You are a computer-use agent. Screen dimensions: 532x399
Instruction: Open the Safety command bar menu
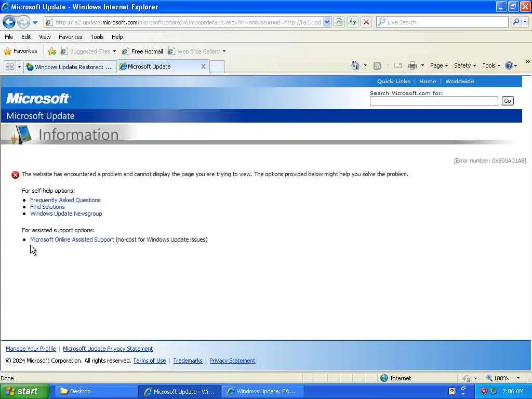(x=465, y=66)
